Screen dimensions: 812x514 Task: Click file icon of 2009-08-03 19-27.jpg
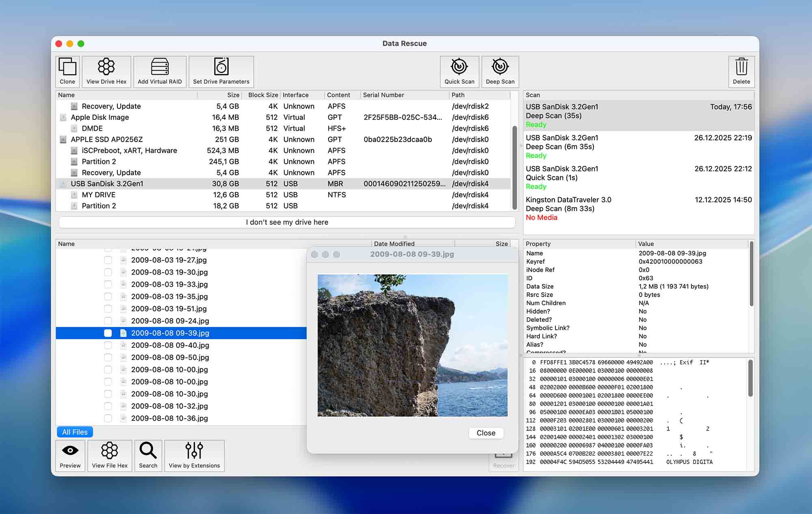pos(123,260)
